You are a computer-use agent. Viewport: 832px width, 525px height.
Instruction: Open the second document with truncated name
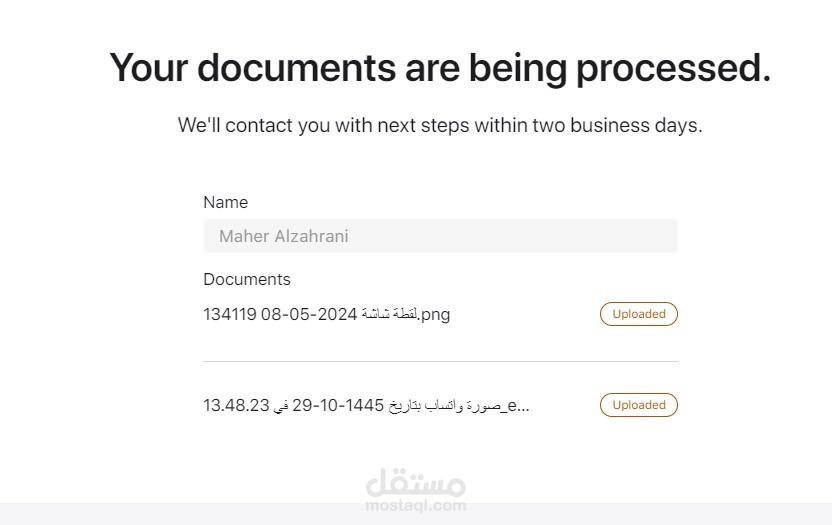coord(366,405)
